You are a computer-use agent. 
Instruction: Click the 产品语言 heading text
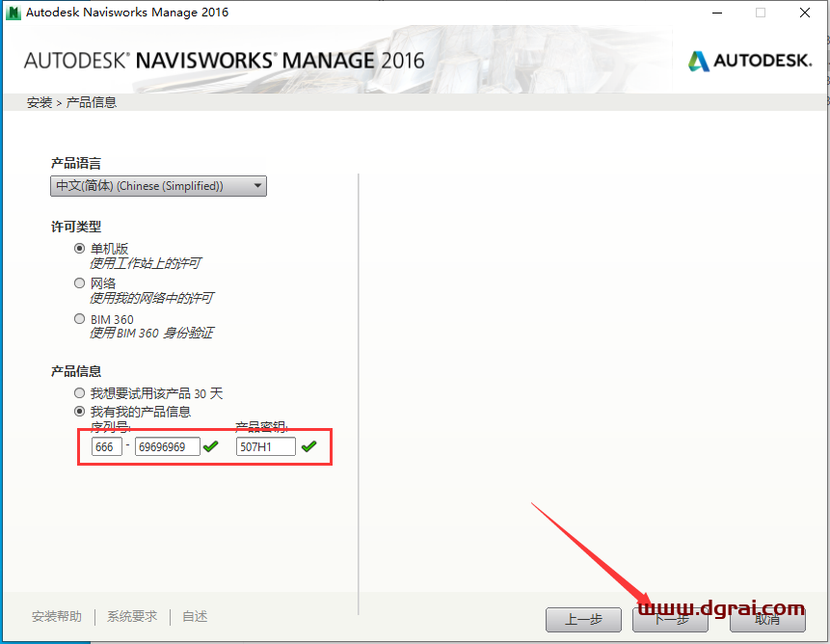[x=76, y=163]
